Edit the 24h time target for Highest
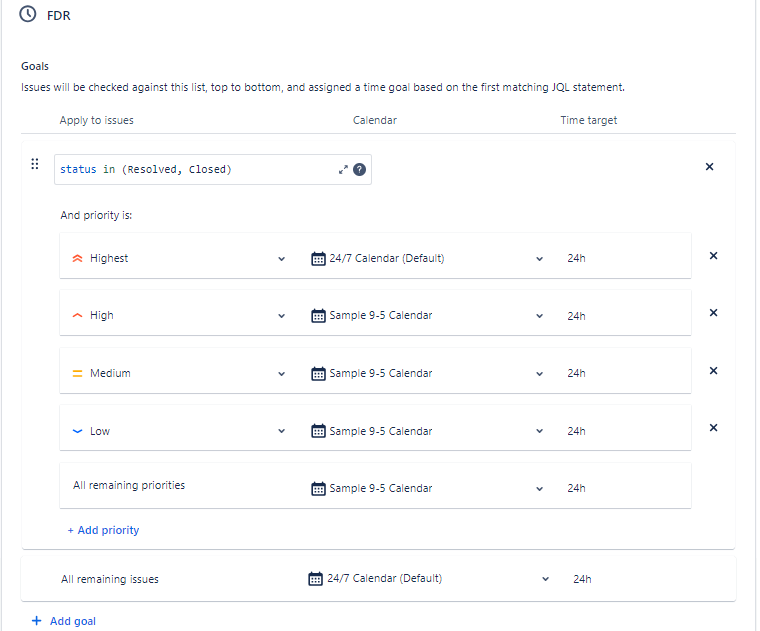This screenshot has width=760, height=631. 576,258
